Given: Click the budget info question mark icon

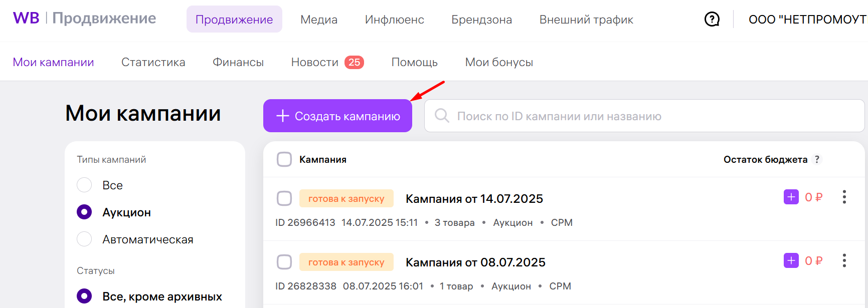Looking at the screenshot, I should [817, 159].
